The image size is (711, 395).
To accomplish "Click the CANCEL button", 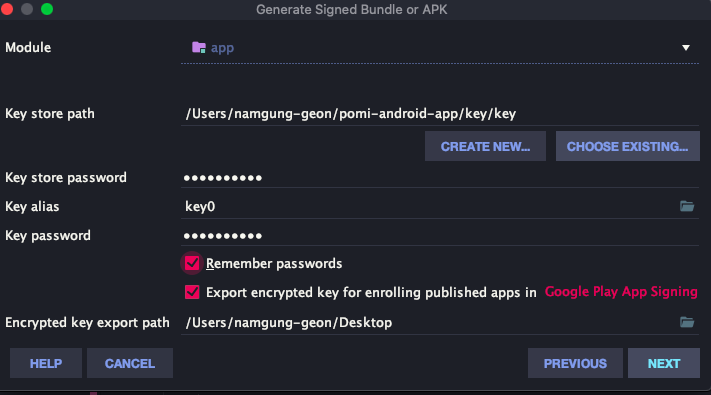I will coord(130,363).
